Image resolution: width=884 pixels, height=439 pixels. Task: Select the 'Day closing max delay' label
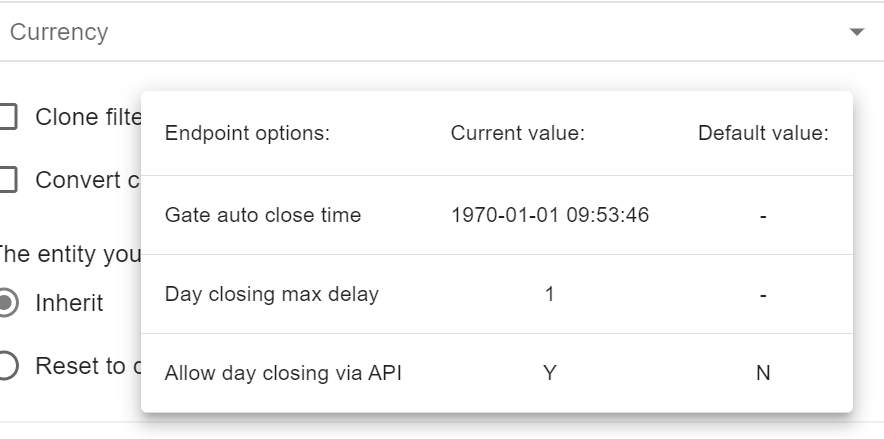click(272, 295)
